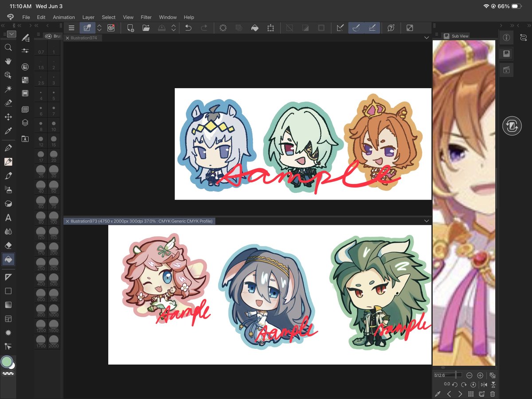Toggle flip horizontal in Sub View
Image resolution: width=532 pixels, height=399 pixels.
pos(484,384)
